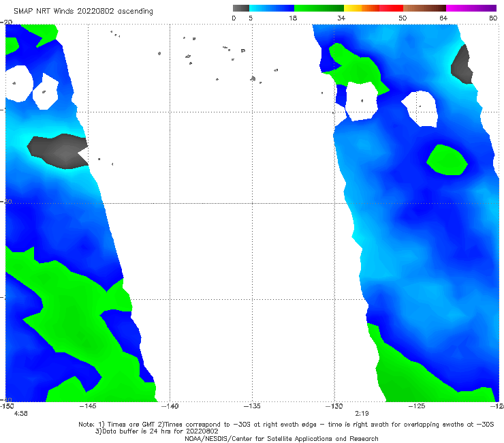Click the NOAA/NESDIS credit line
This screenshot has height=443, width=504.
[281, 438]
